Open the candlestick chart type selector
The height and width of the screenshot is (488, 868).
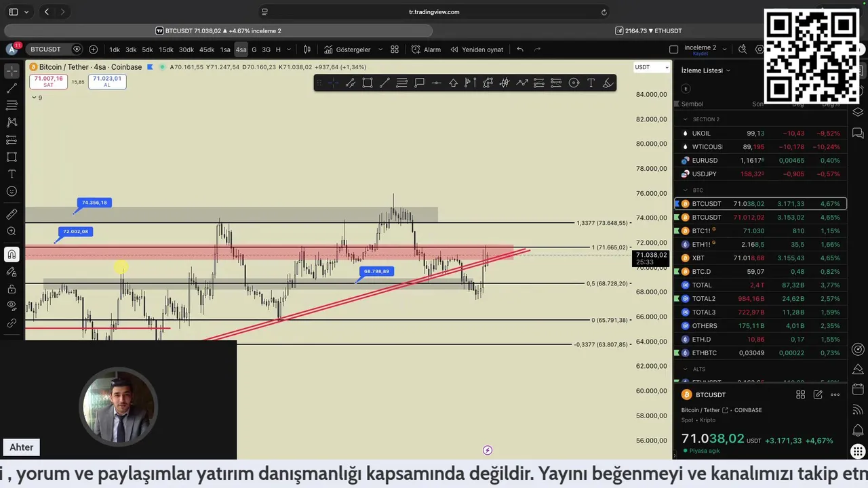[x=307, y=49]
